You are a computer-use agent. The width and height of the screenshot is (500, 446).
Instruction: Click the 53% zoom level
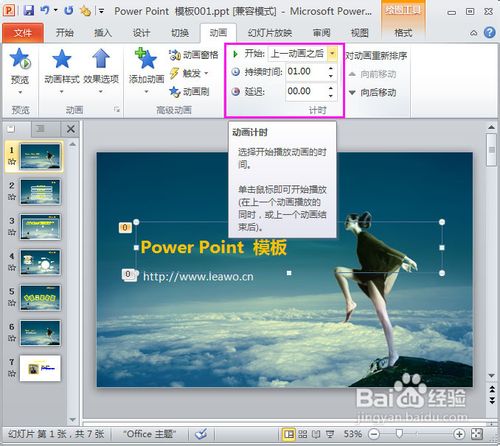point(352,434)
